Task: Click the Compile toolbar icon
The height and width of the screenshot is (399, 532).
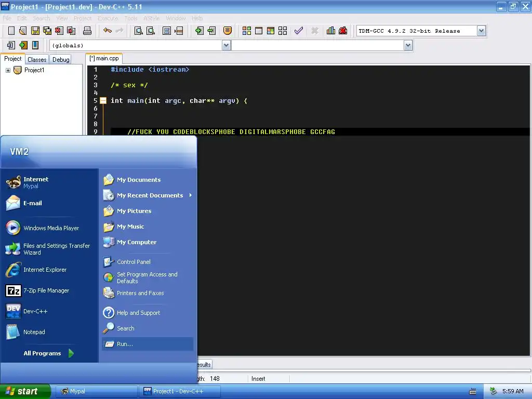Action: pos(247,31)
